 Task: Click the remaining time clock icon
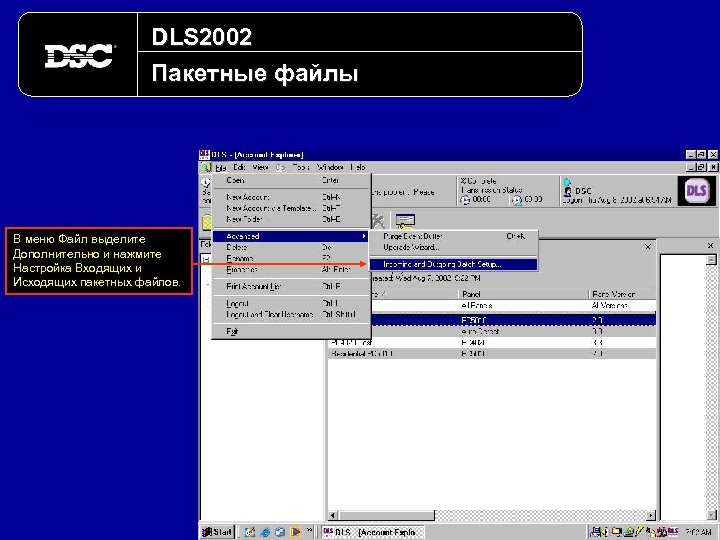(x=517, y=200)
